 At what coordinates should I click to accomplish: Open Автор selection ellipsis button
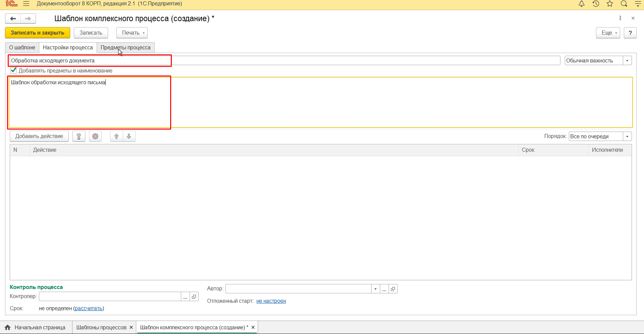(384, 289)
